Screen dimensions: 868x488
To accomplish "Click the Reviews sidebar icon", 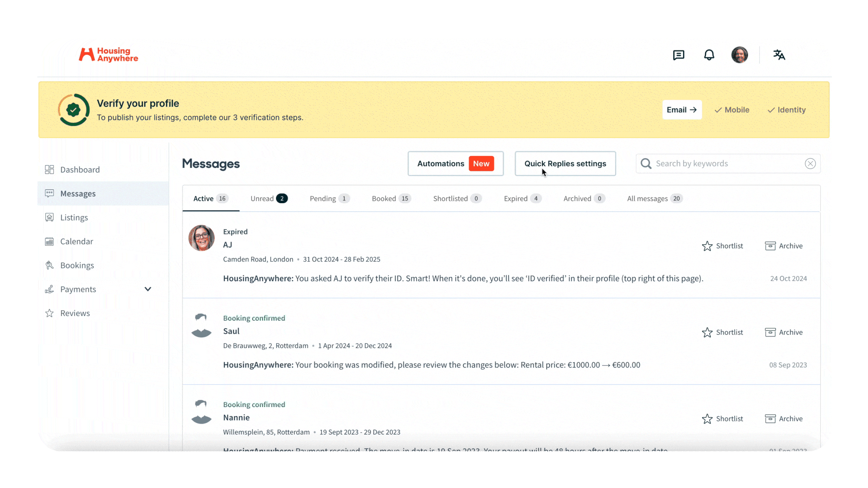I will pos(50,313).
